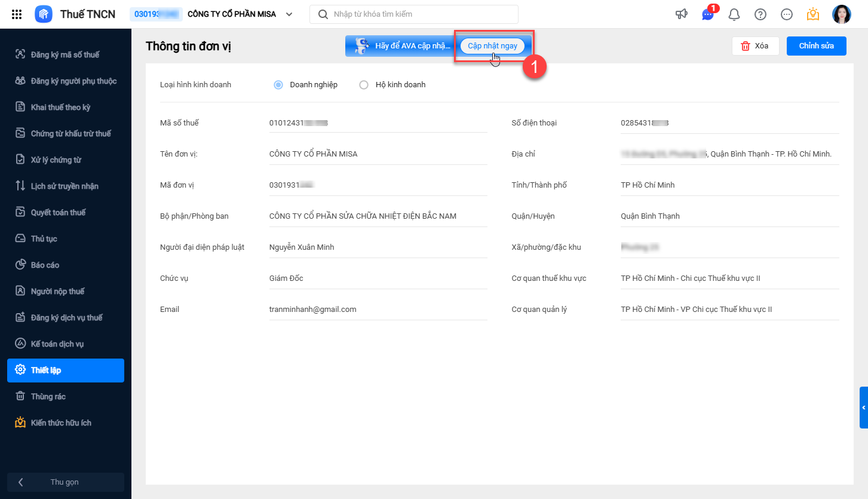Click the Chỉnh sửa button
This screenshot has height=499, width=868.
[x=816, y=46]
